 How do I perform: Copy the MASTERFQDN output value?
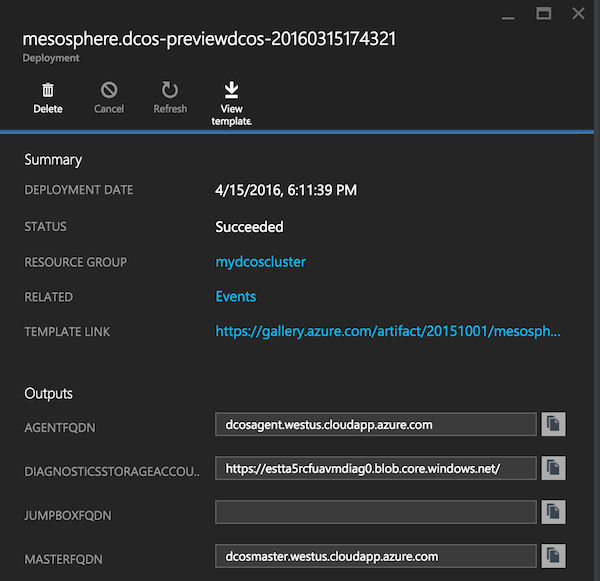coord(553,556)
